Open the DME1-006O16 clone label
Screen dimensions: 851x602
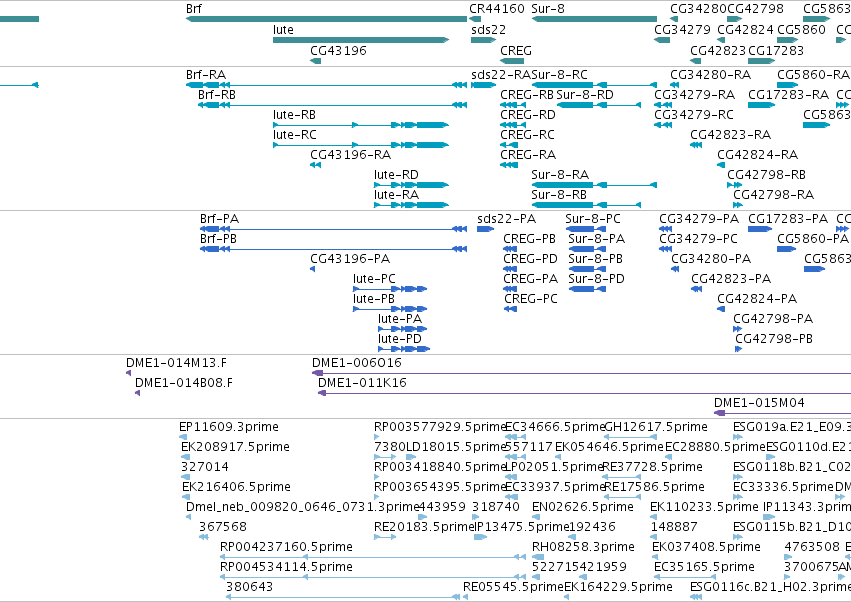pyautogui.click(x=357, y=363)
